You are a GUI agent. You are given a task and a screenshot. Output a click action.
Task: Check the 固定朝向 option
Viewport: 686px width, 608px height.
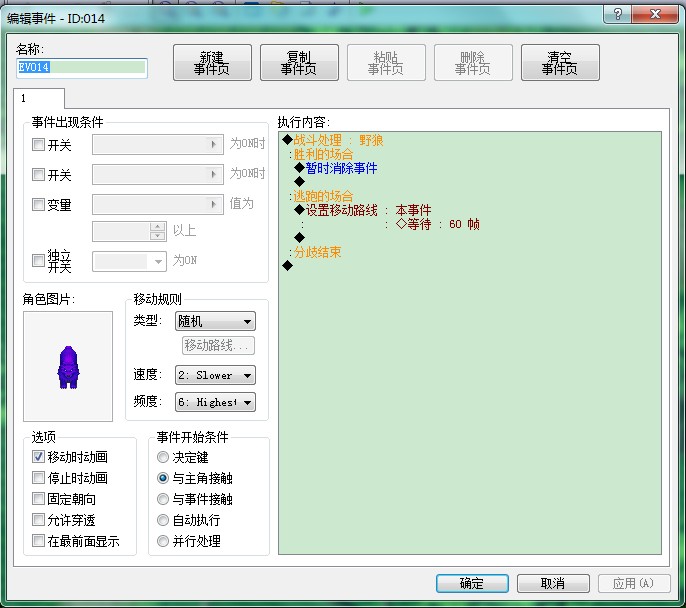click(38, 499)
